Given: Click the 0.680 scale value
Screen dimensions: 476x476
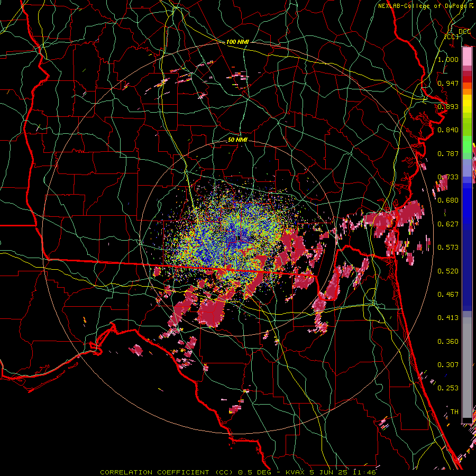Looking at the screenshot, I should 448,200.
